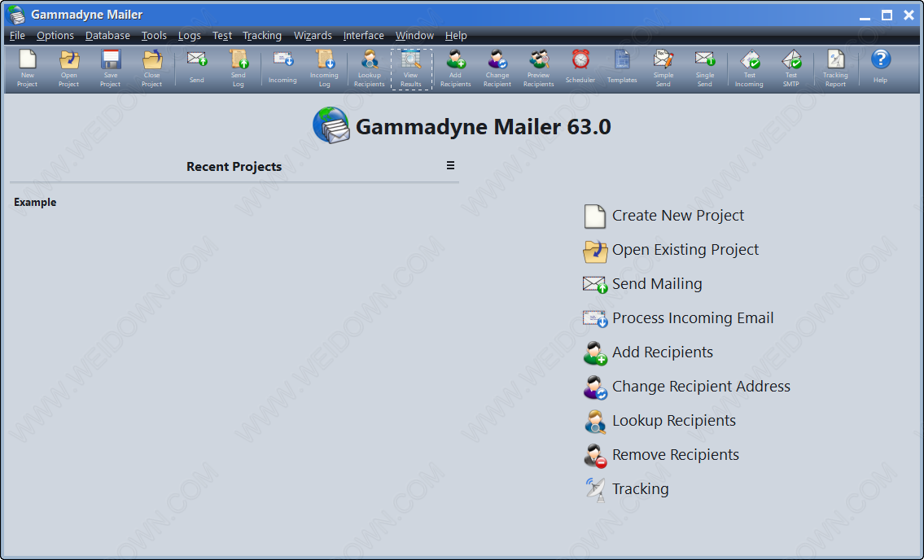Open the Tools menu
This screenshot has height=560, width=924.
[x=154, y=35]
